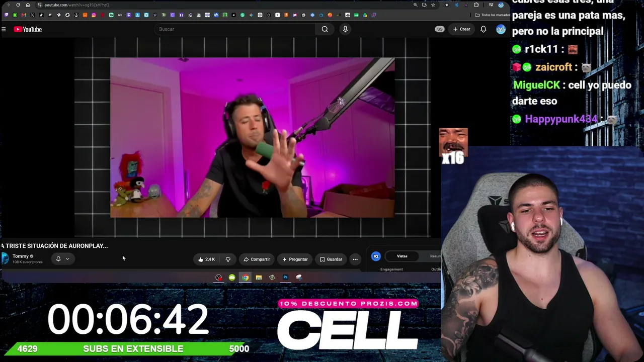
Task: Open the Tommy channel name link
Action: coord(21,256)
